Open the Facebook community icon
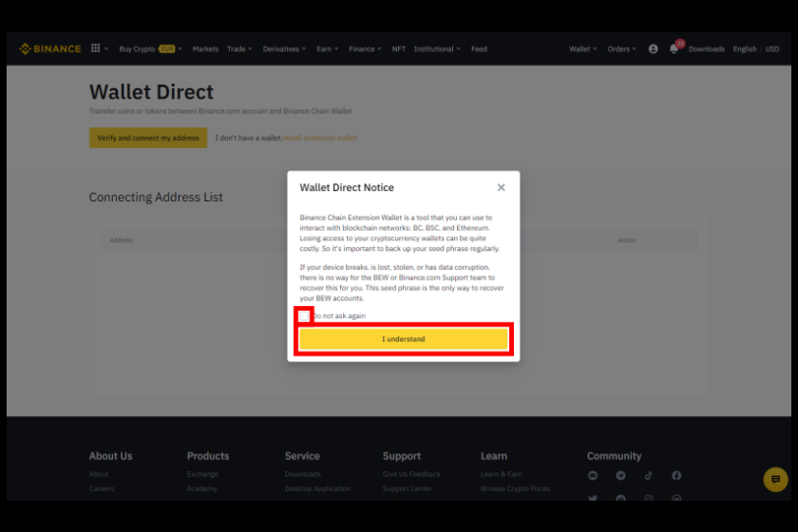Screen dimensions: 798x532 coord(676,476)
